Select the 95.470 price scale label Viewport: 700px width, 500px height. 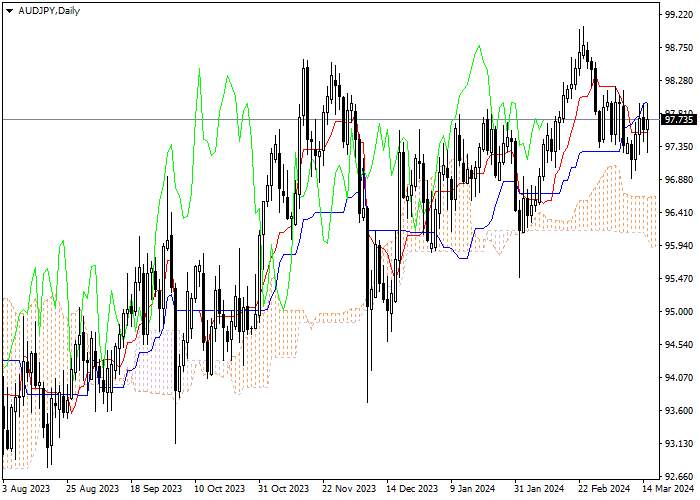click(679, 279)
